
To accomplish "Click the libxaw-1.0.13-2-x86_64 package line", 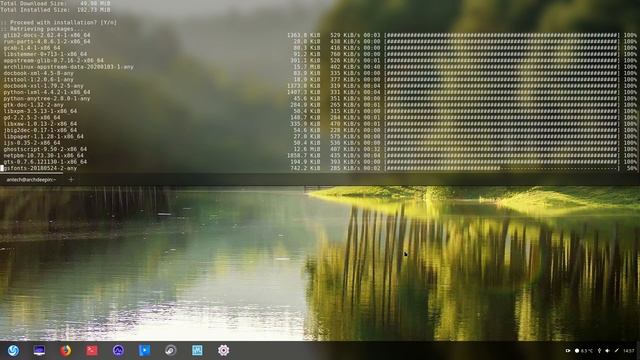I will pyautogui.click(x=40, y=124).
